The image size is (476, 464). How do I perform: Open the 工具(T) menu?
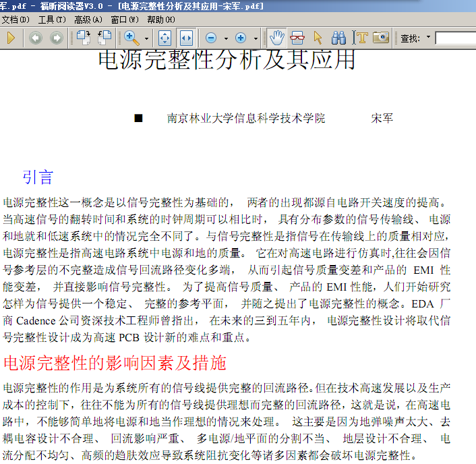coord(52,20)
